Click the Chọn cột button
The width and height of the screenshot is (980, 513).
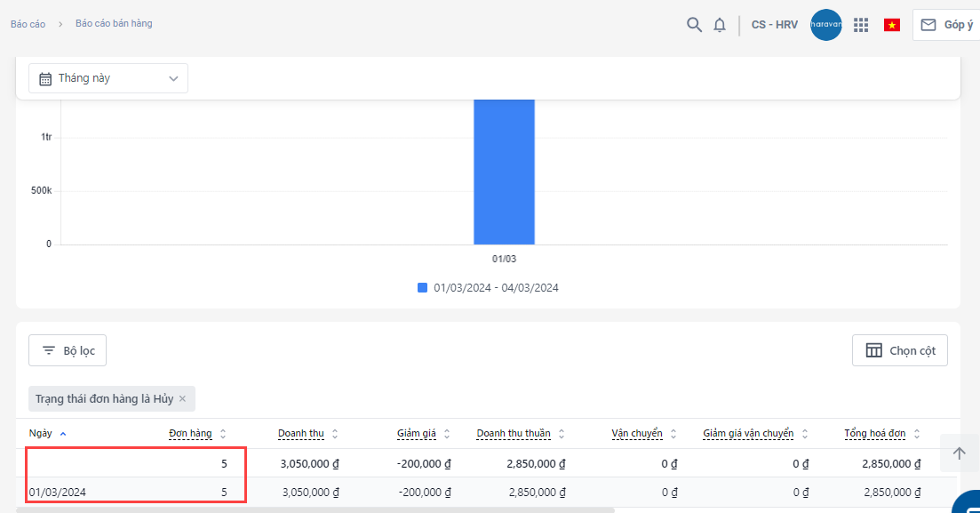899,350
